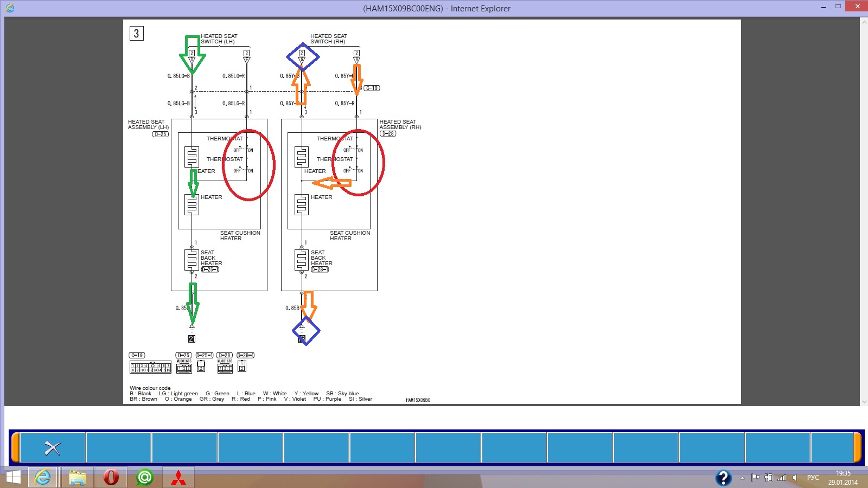
Task: Switch input language via РУС indicator
Action: [x=813, y=478]
